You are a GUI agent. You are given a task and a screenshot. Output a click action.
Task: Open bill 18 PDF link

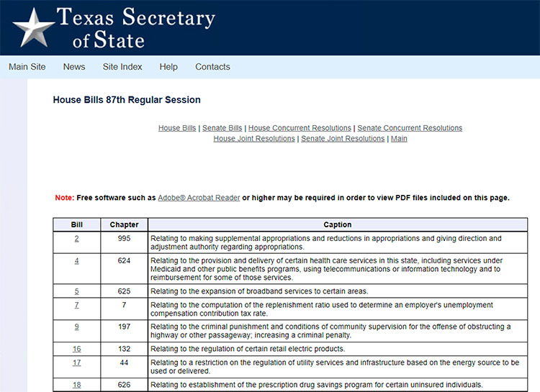pyautogui.click(x=76, y=385)
